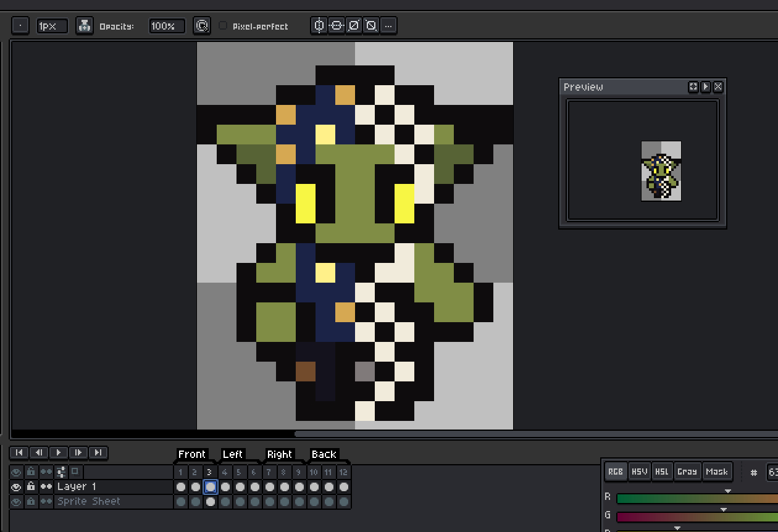The width and height of the screenshot is (778, 532).
Task: Enable the Pixel-perfect checkbox
Action: (x=223, y=26)
